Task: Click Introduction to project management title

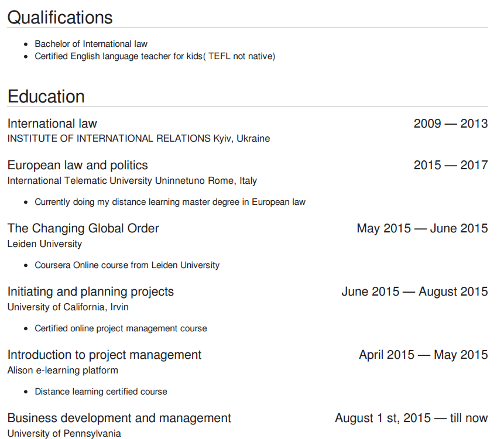Action: point(104,355)
